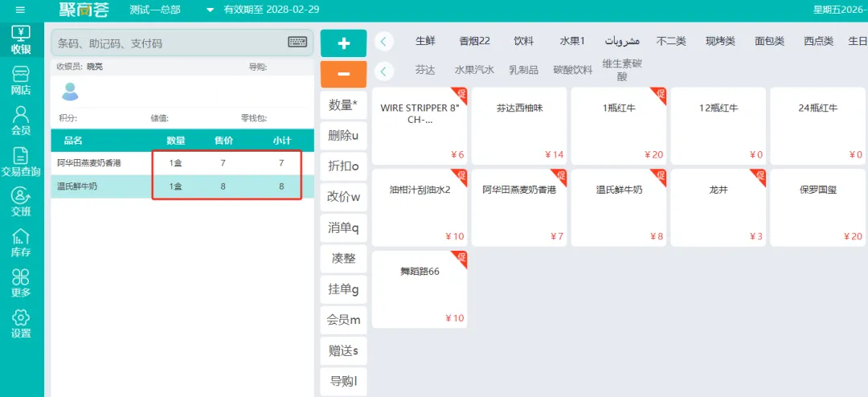Open the 会员 member section
The height and width of the screenshot is (397, 868).
[x=21, y=122]
